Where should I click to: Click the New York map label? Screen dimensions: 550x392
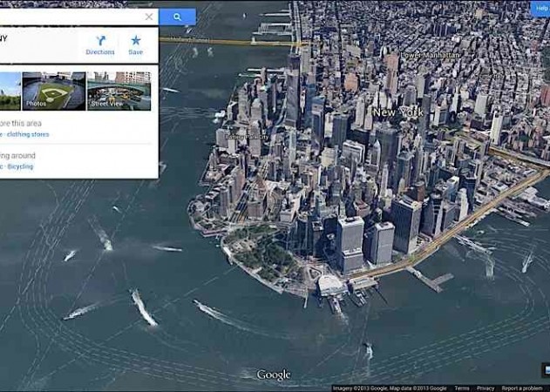point(398,112)
